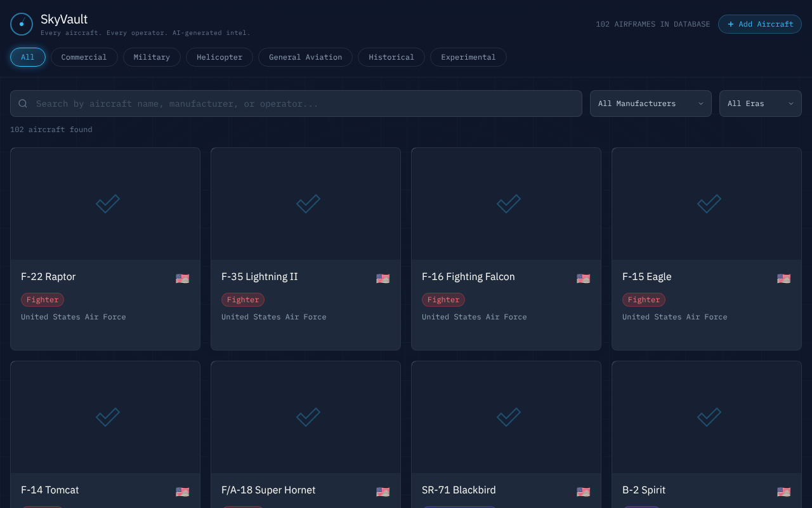Click the F-14 Tomcat placeholder checkmark icon
Image resolution: width=812 pixels, height=508 pixels.
click(107, 417)
